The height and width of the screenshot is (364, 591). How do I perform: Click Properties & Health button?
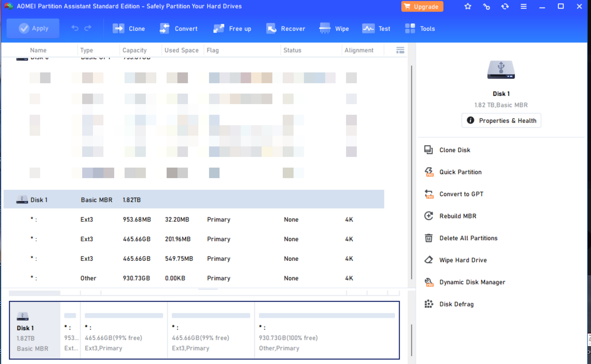coord(501,121)
